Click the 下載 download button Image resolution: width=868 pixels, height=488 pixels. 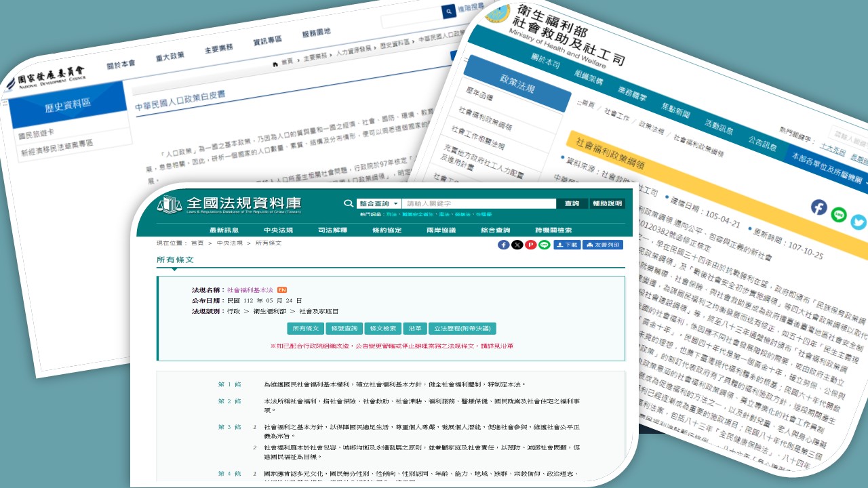[567, 245]
